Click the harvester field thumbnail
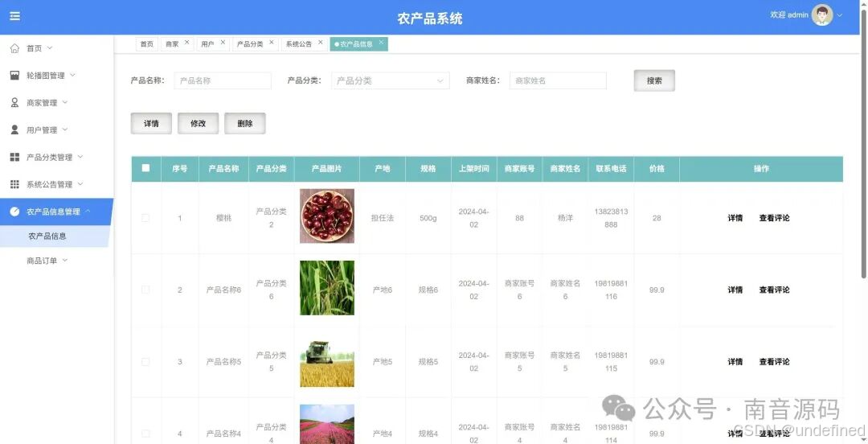 point(327,360)
